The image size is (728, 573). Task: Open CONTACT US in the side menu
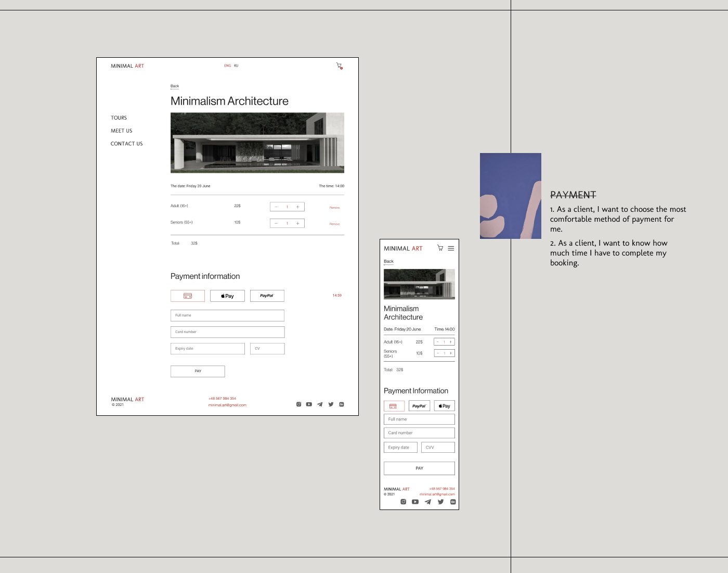pos(126,144)
